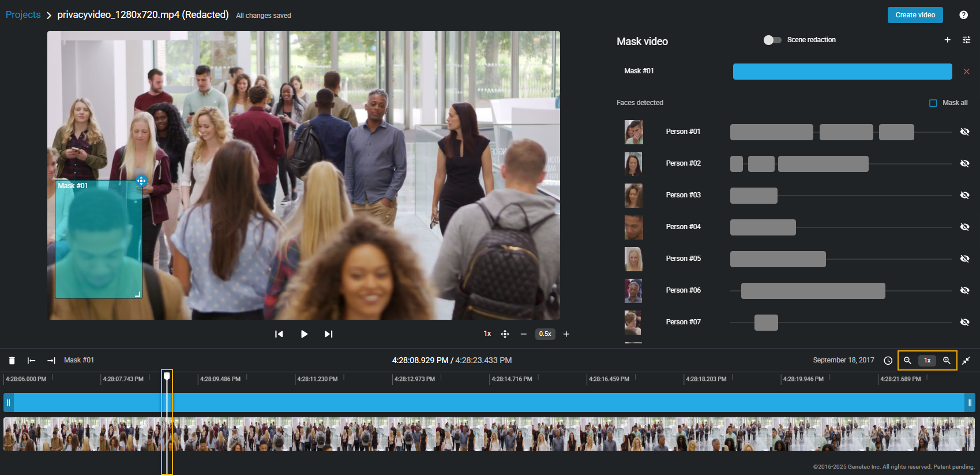980x475 pixels.
Task: Remove Mask #01 with red X
Action: tap(966, 72)
